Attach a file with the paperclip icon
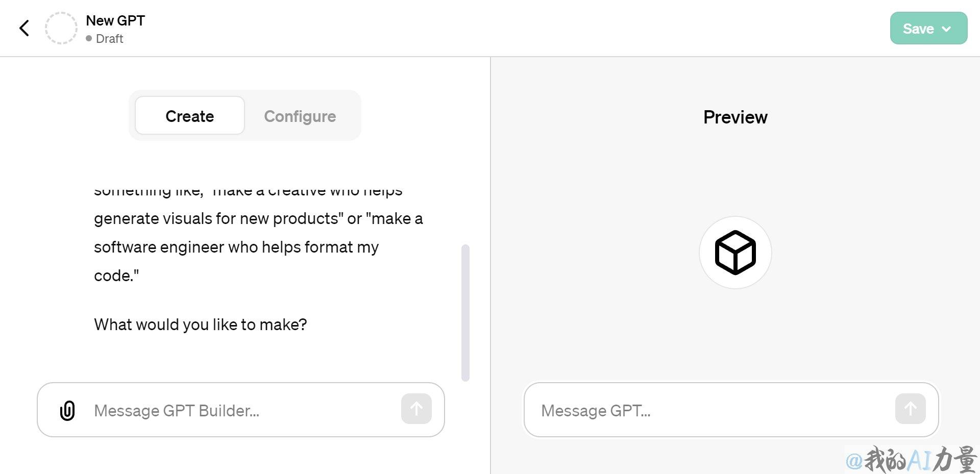 click(x=67, y=410)
